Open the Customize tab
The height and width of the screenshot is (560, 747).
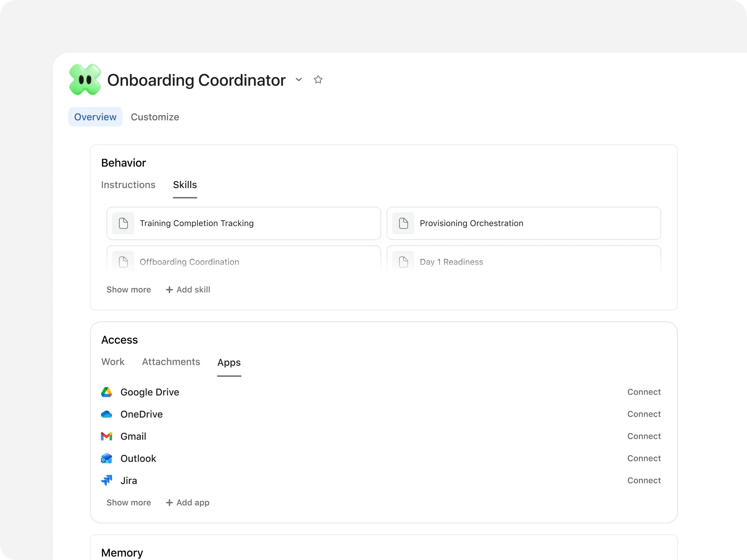(155, 117)
